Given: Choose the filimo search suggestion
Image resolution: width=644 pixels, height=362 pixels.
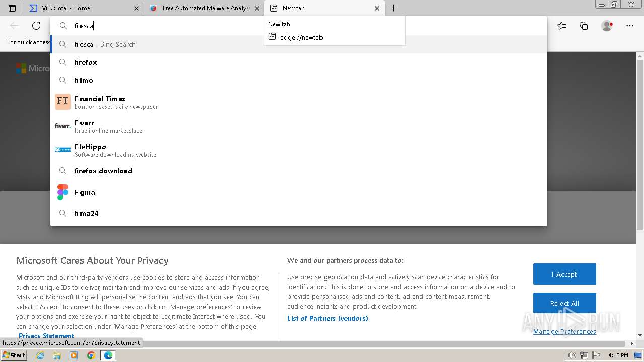Looking at the screenshot, I should [299, 80].
